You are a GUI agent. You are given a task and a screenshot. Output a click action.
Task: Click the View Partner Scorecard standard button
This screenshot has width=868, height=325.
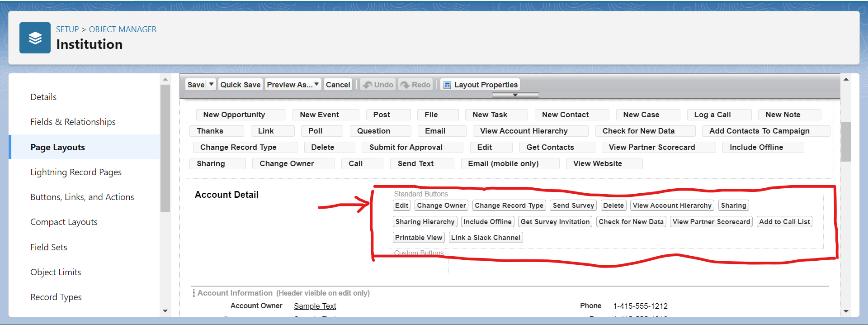711,222
